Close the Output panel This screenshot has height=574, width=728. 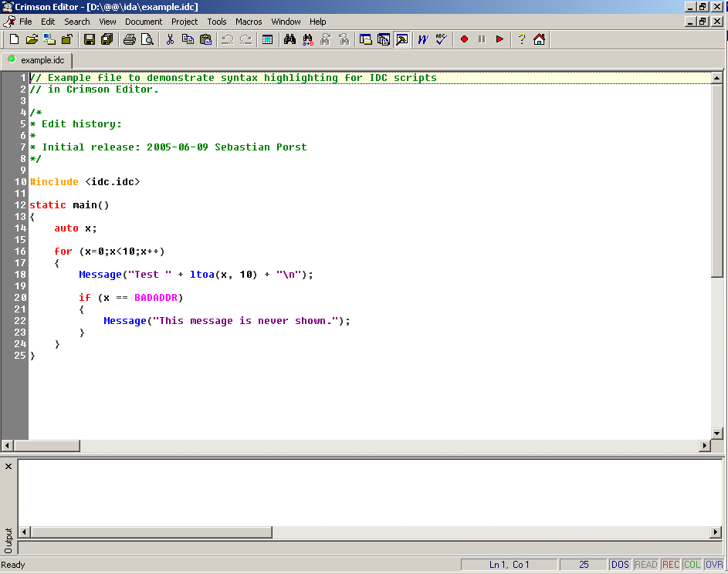(8, 466)
